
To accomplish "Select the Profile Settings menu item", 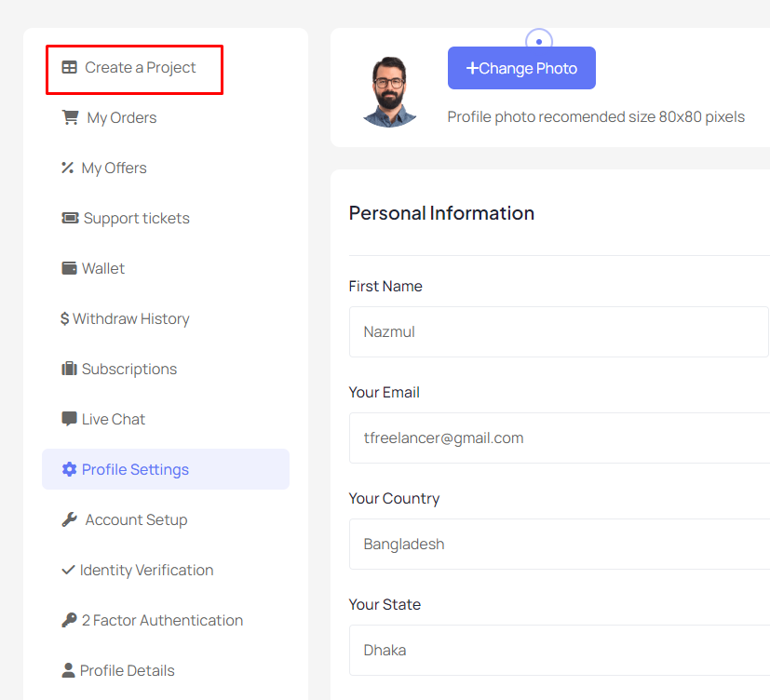I will pyautogui.click(x=166, y=469).
